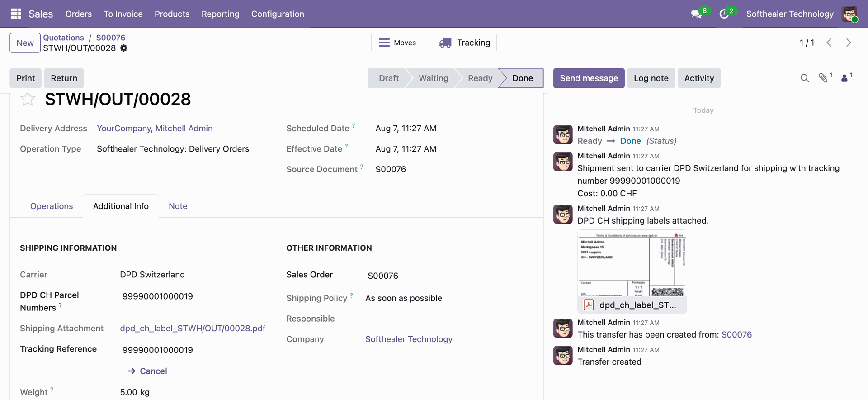Screen dimensions: 868x400
Task: Open the user avatar menu
Action: pos(849,14)
